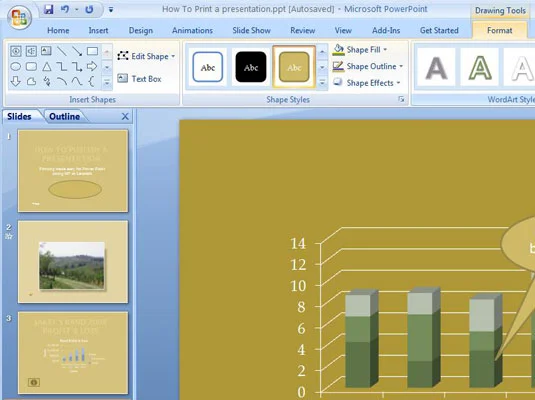Switch to the Slides pane tab
The height and width of the screenshot is (400, 535).
point(19,116)
